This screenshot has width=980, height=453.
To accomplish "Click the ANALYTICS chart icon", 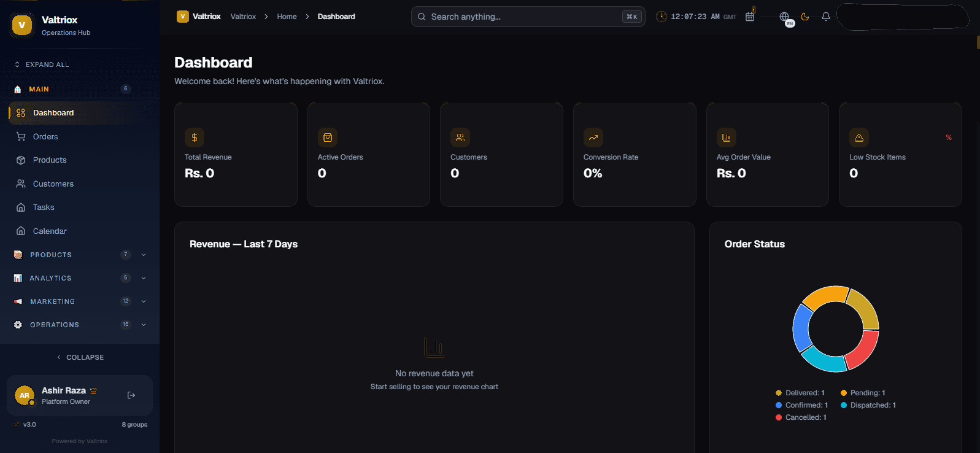I will point(18,278).
